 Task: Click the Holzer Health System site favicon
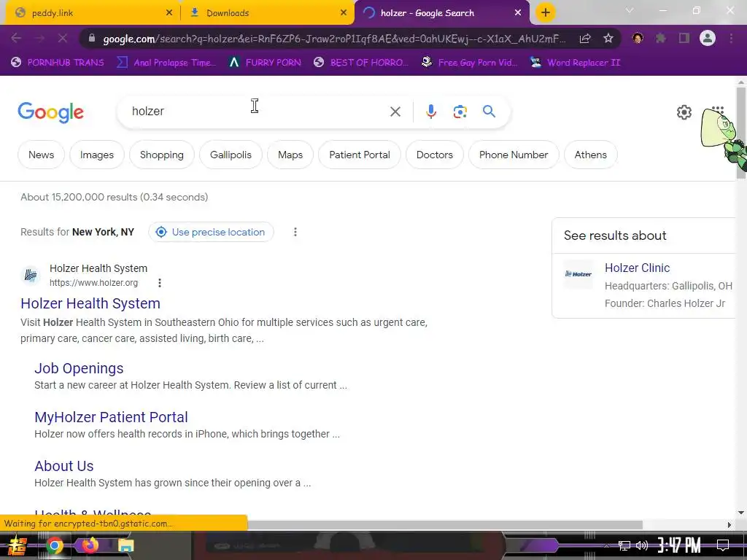tap(31, 275)
